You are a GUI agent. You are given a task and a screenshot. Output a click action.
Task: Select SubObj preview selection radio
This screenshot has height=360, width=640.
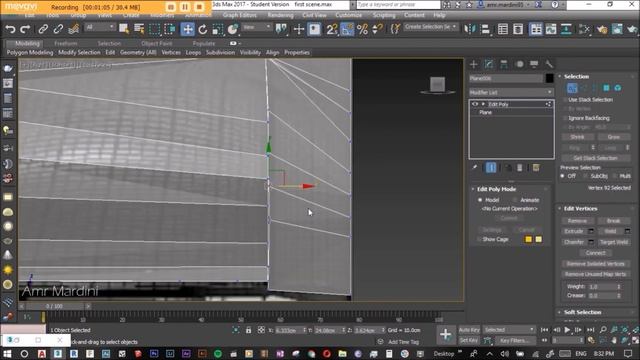(586, 176)
